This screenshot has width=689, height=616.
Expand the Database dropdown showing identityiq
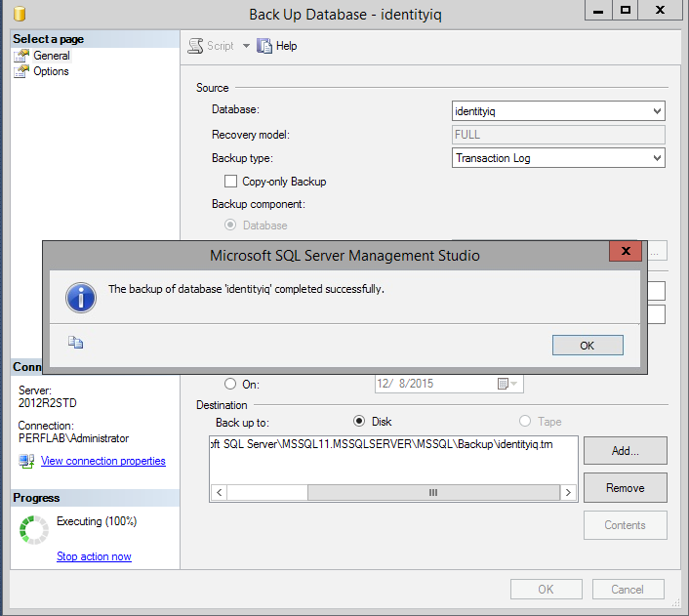click(x=558, y=110)
